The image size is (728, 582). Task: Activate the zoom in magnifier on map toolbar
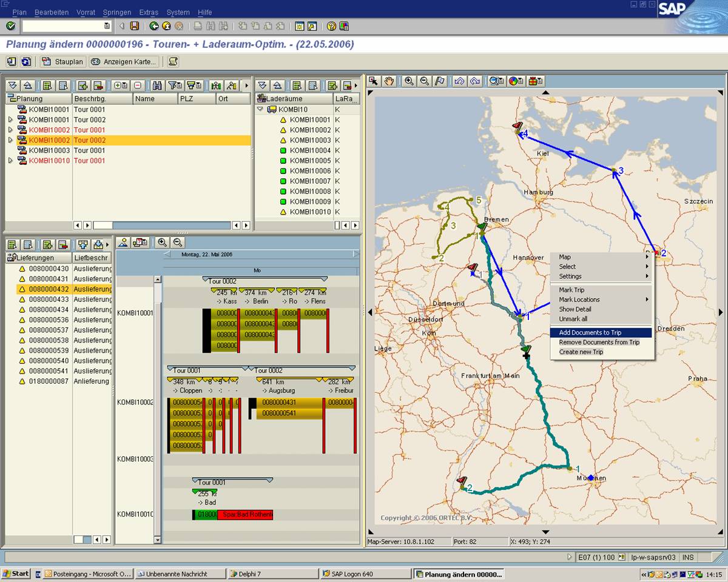(x=409, y=81)
